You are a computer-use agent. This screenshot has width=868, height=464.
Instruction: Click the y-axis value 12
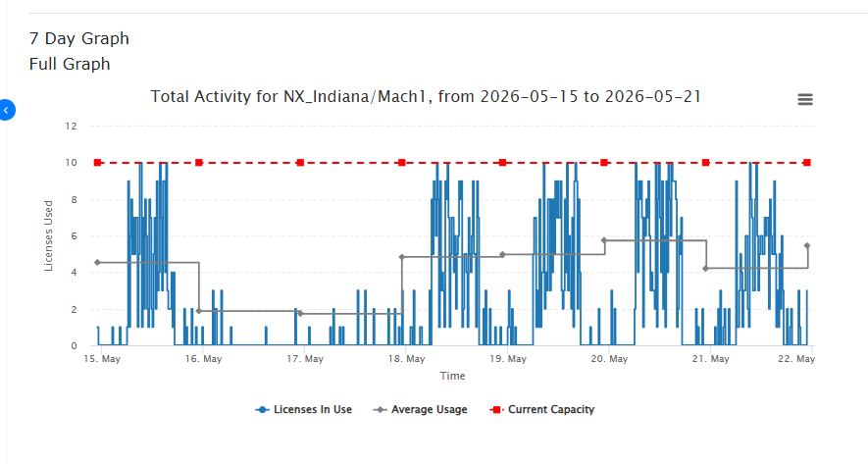tap(71, 127)
